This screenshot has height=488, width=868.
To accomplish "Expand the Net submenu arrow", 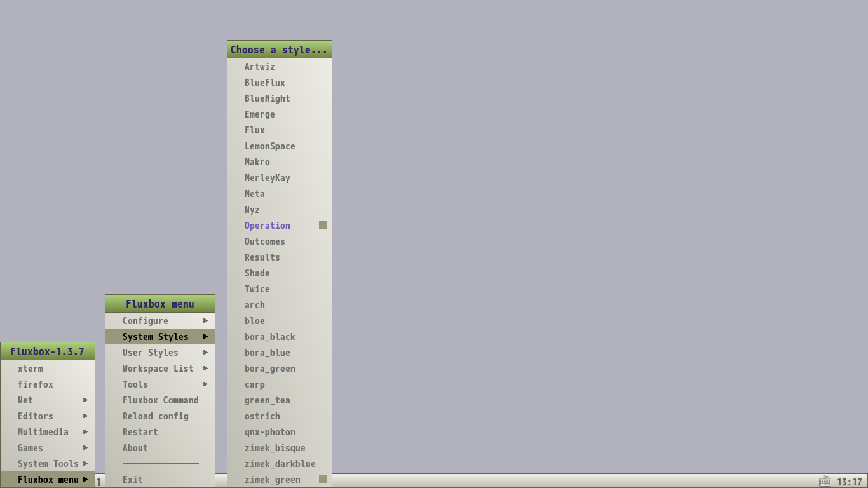I will pyautogui.click(x=86, y=400).
